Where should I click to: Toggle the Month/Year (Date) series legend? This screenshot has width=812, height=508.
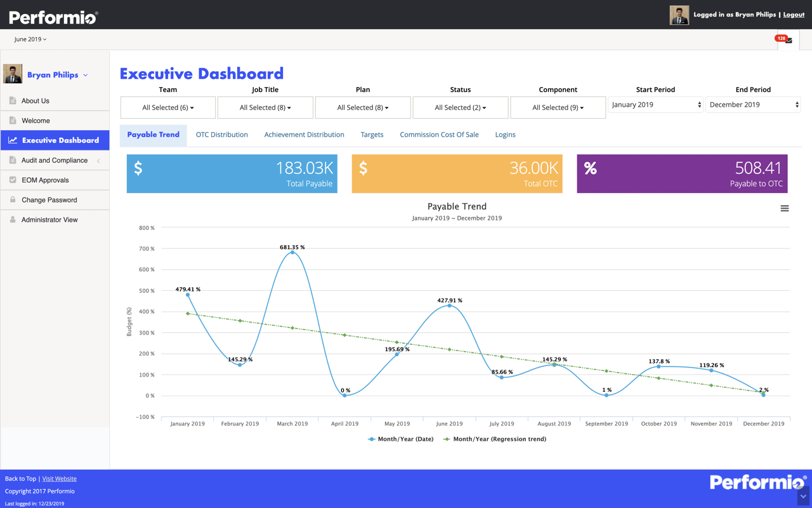(400, 439)
